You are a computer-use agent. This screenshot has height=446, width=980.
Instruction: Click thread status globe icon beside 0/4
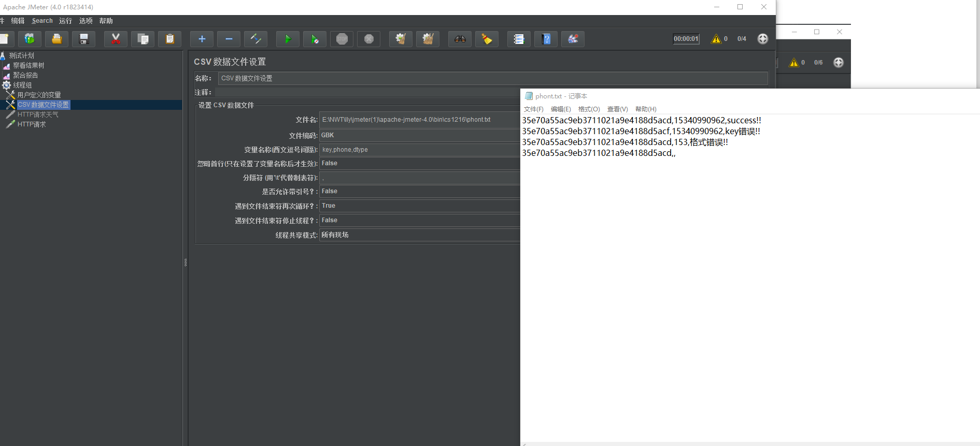pyautogui.click(x=763, y=39)
